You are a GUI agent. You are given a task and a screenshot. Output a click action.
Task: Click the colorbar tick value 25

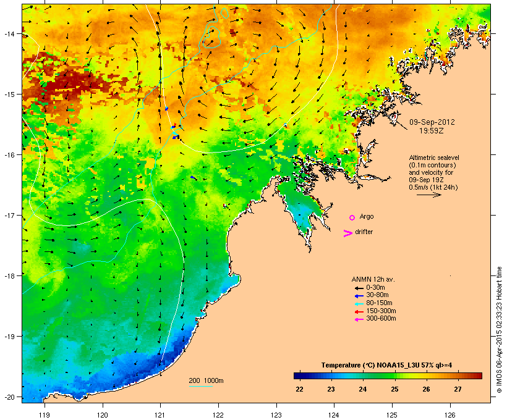click(394, 389)
